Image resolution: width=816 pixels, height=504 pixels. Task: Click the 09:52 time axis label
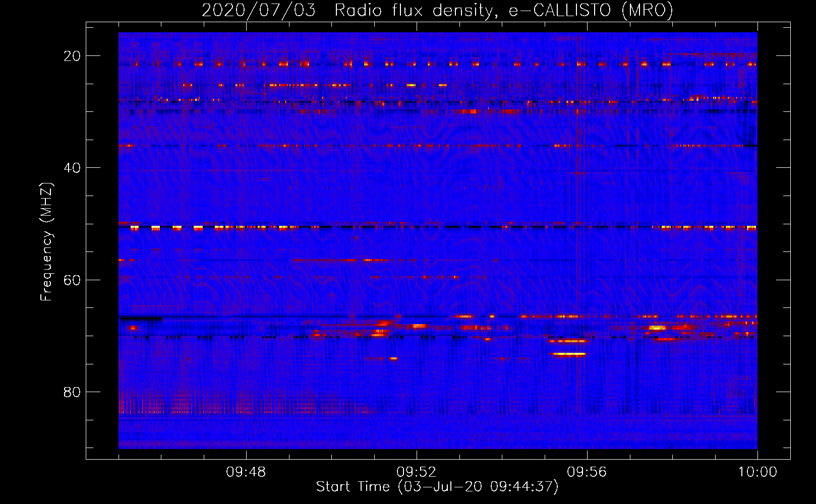pyautogui.click(x=417, y=472)
